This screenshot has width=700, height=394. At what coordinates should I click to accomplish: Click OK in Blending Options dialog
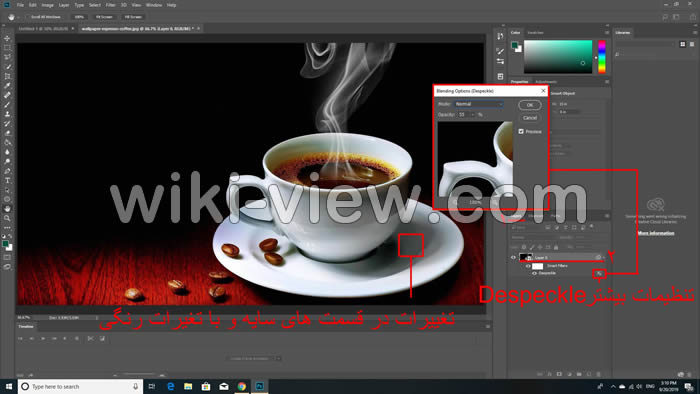(x=530, y=105)
